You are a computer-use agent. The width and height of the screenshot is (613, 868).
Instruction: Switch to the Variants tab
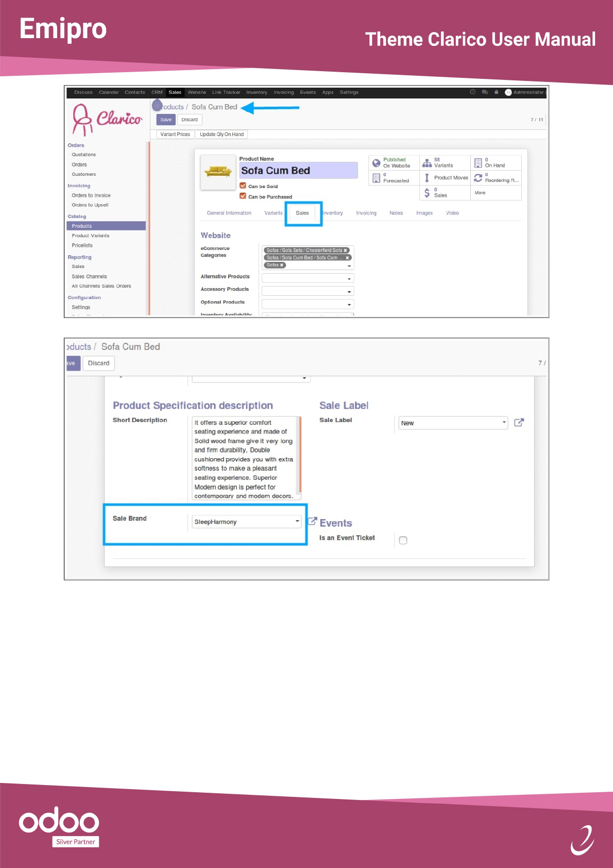coord(274,213)
